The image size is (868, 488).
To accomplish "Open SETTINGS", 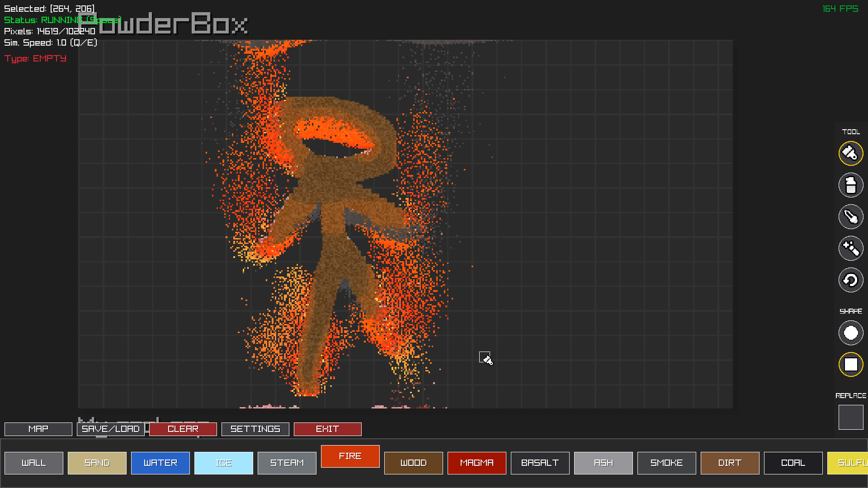I will [255, 429].
